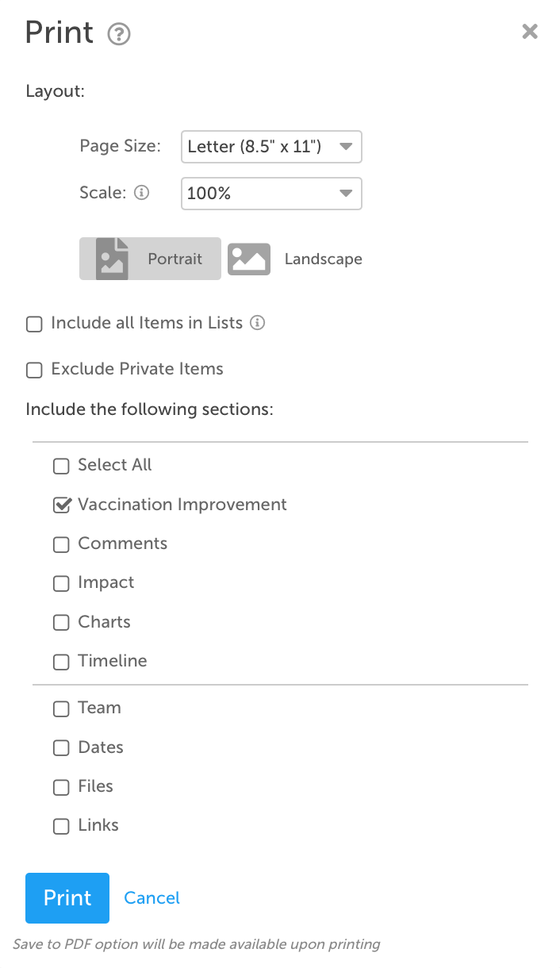
Task: Include the Comments section
Action: click(61, 544)
